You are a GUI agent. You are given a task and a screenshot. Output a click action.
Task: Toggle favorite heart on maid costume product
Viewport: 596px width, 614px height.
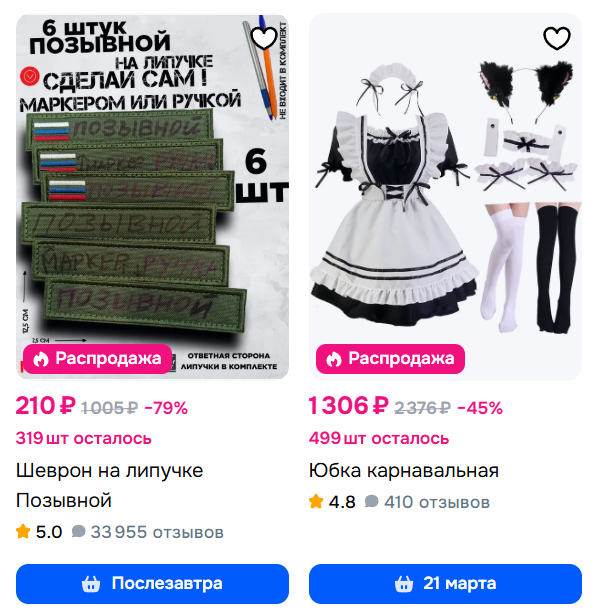(556, 38)
